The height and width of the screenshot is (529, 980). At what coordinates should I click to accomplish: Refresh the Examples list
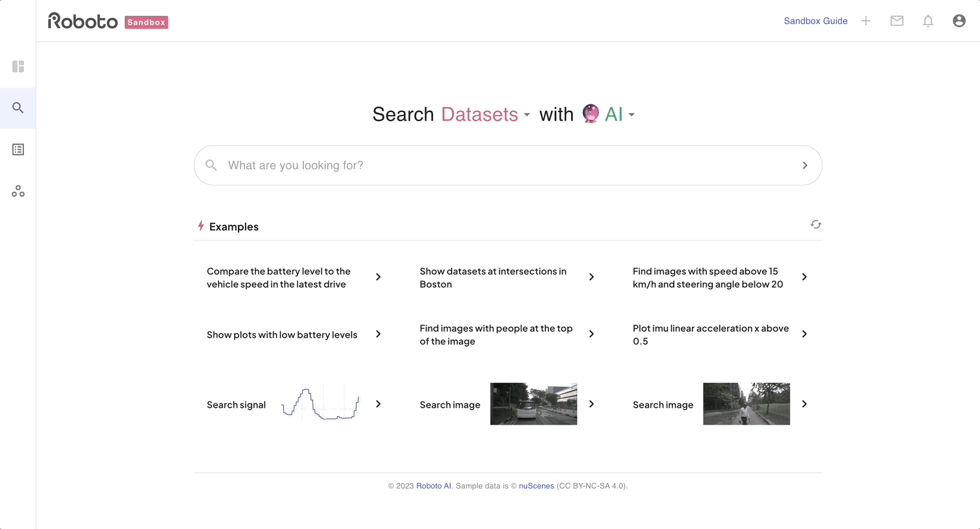pyautogui.click(x=816, y=224)
